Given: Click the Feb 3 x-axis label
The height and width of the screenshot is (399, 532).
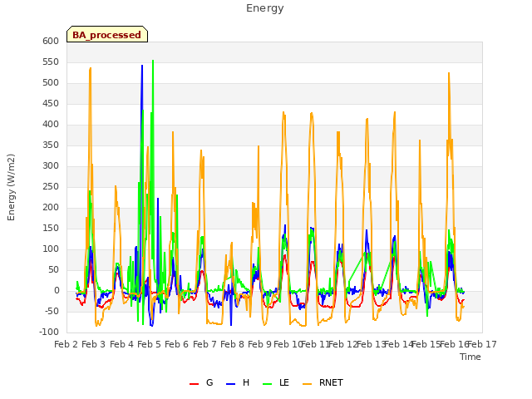Looking at the screenshot, I should [94, 344].
